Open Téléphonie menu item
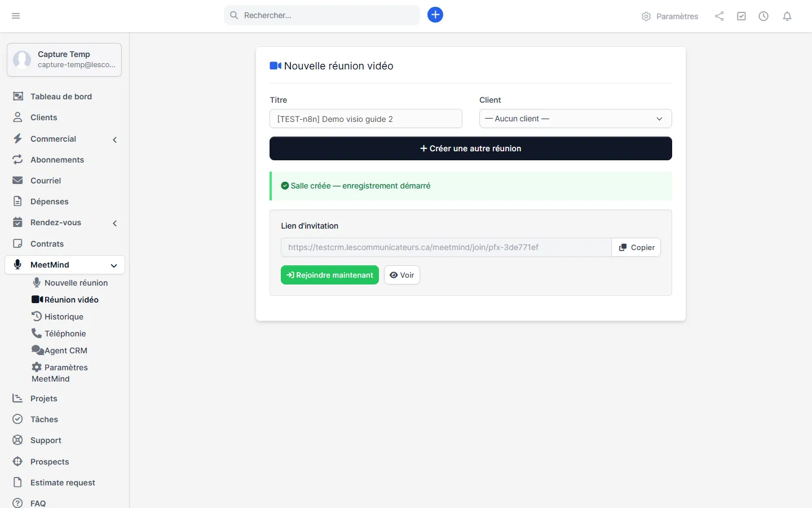The image size is (812, 508). point(59,334)
